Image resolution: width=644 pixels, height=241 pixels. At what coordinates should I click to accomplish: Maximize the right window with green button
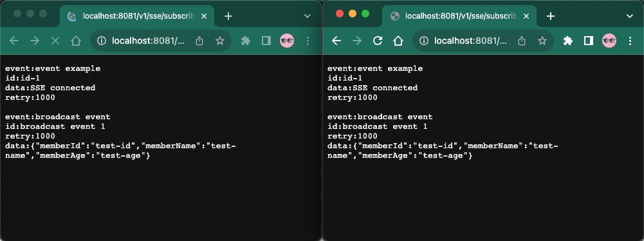coord(365,14)
